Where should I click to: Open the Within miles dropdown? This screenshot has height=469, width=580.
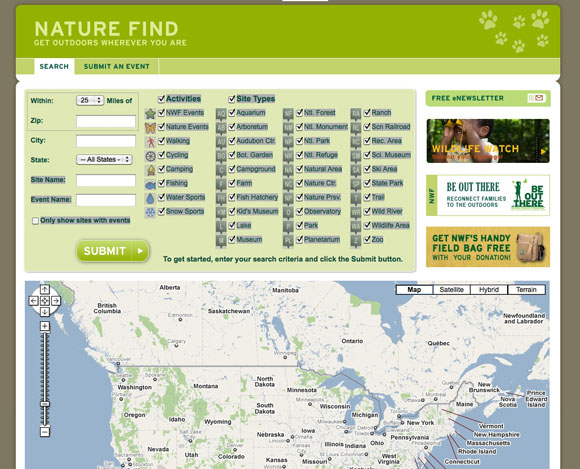pos(90,100)
